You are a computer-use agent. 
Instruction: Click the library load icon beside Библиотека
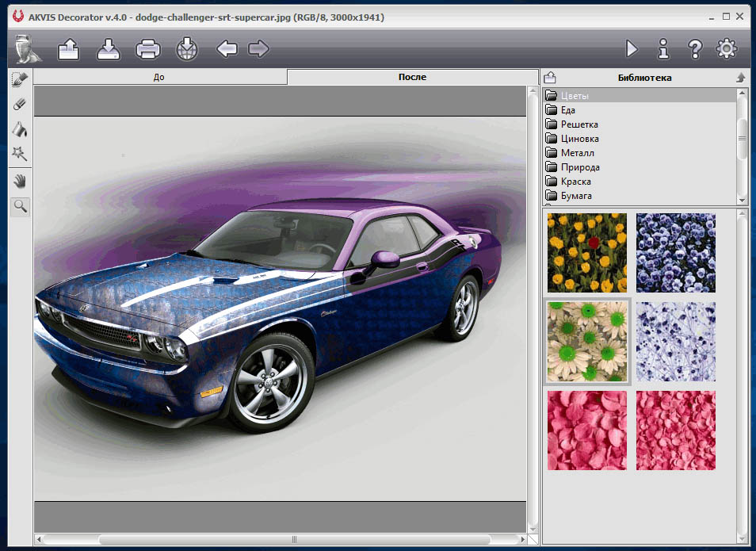pos(550,78)
